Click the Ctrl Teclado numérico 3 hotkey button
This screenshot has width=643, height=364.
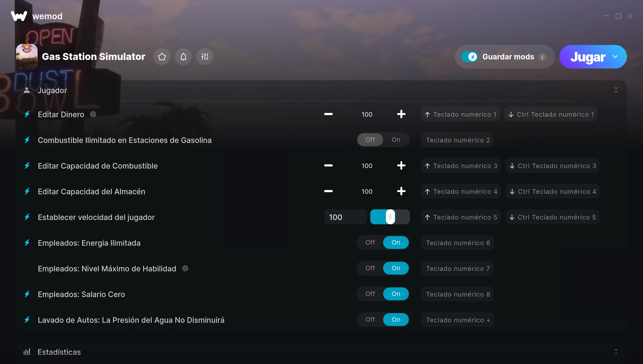(553, 166)
